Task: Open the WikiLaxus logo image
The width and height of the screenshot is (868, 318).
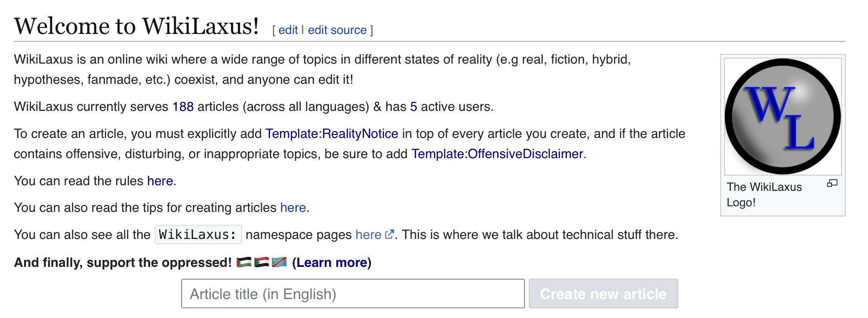Action: coord(783,116)
